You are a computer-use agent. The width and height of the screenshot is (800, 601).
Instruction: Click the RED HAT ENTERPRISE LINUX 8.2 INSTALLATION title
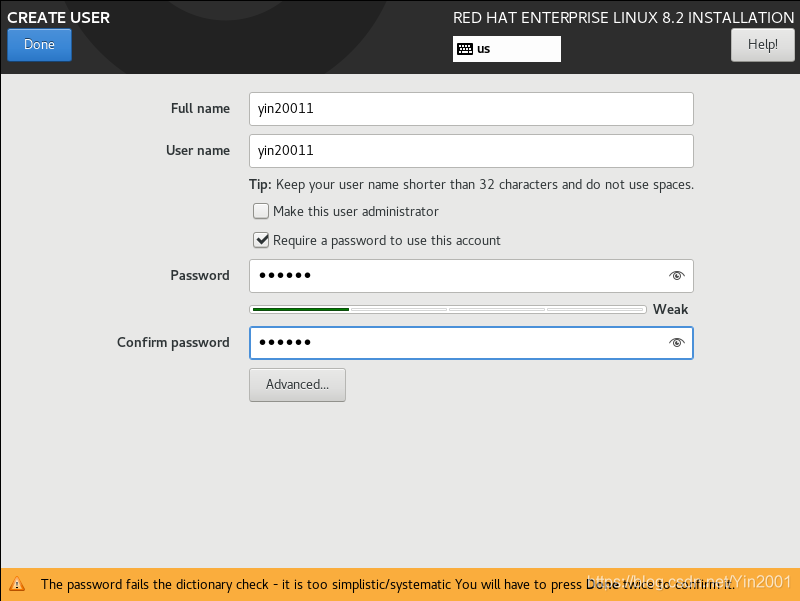623,18
